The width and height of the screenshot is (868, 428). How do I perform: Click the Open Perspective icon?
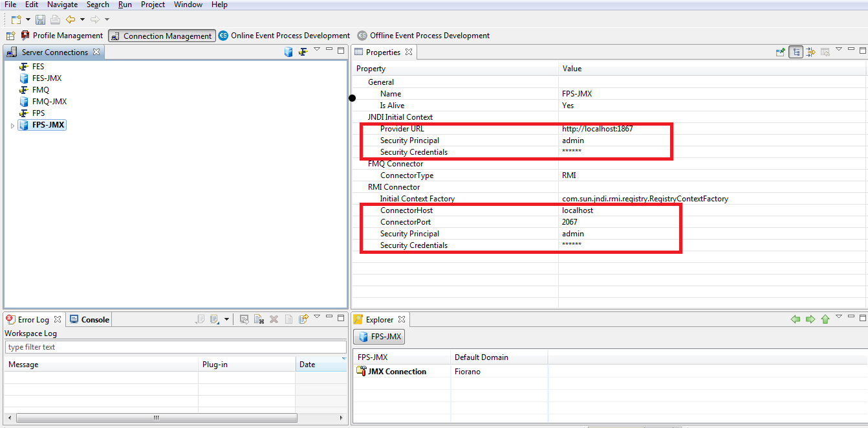tap(10, 36)
